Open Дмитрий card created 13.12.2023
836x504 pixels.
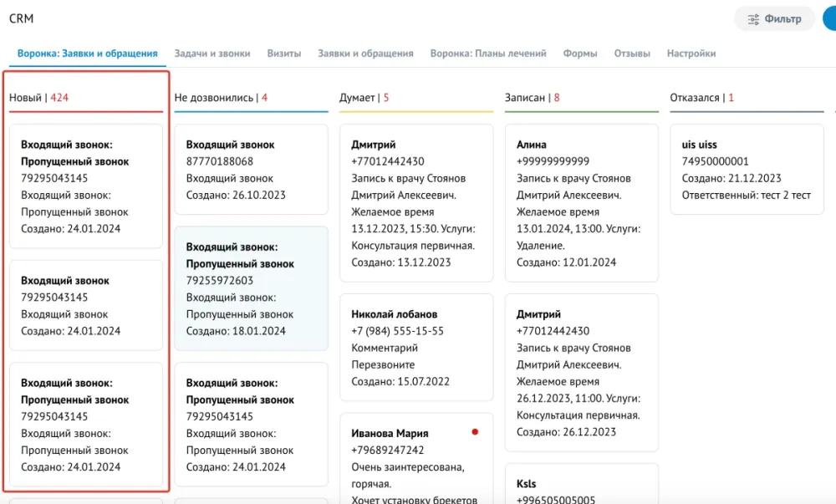[416, 203]
